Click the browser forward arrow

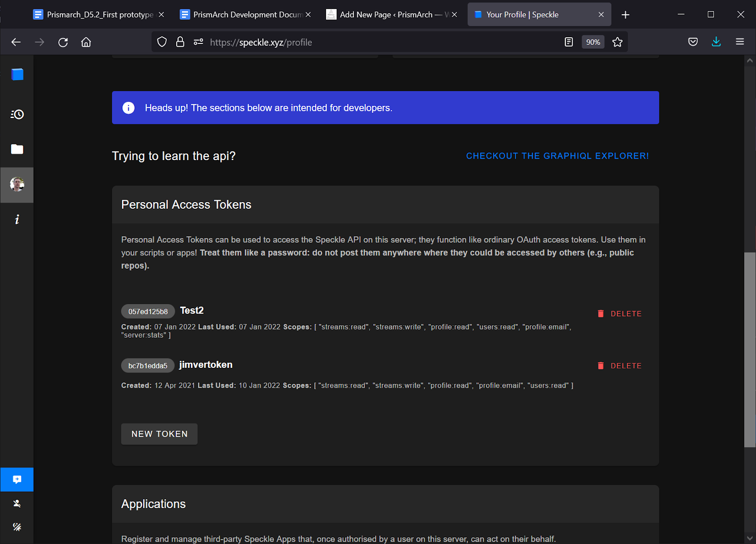coord(40,42)
